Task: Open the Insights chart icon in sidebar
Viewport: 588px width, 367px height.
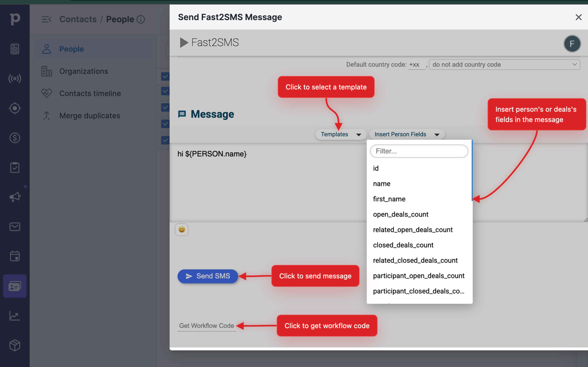Action: coord(14,316)
